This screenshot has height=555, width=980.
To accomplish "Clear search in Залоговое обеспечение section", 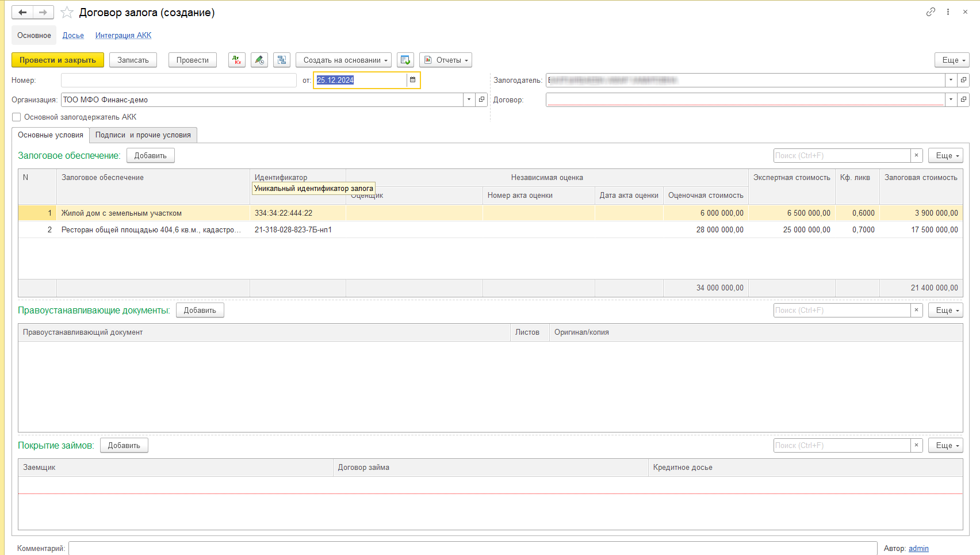I will coord(917,155).
